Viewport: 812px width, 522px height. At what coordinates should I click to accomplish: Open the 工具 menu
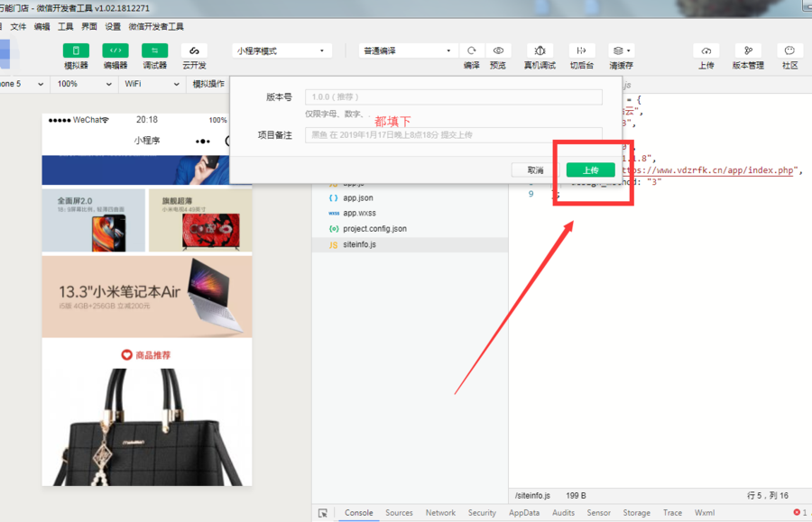pyautogui.click(x=65, y=27)
